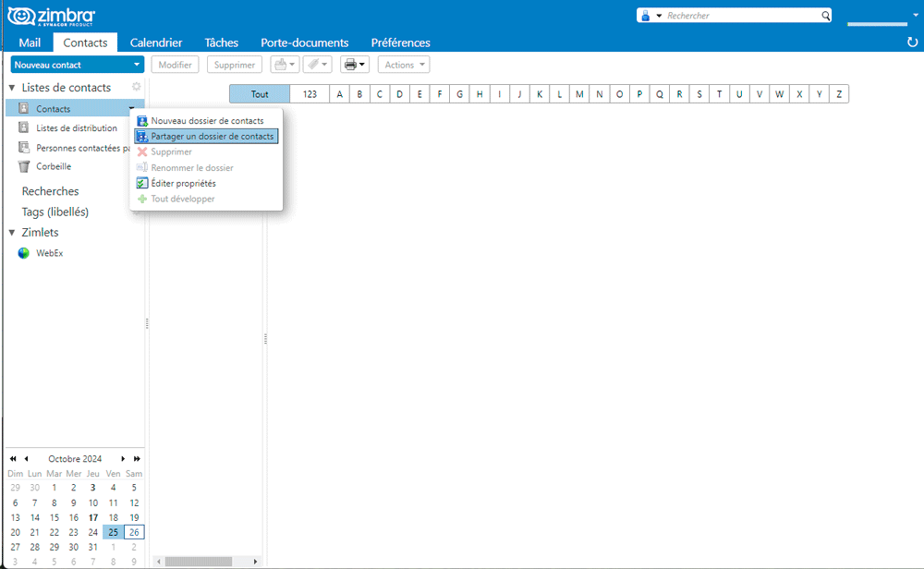
Task: Filter contacts by letter S
Action: tap(699, 94)
